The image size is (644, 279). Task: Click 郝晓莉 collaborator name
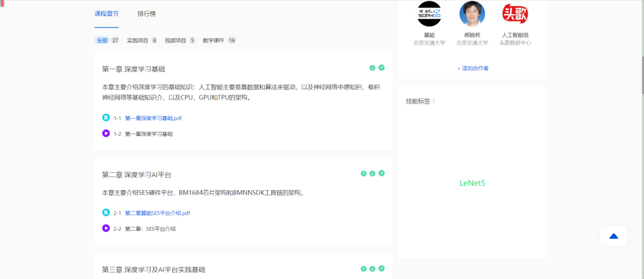pyautogui.click(x=472, y=35)
